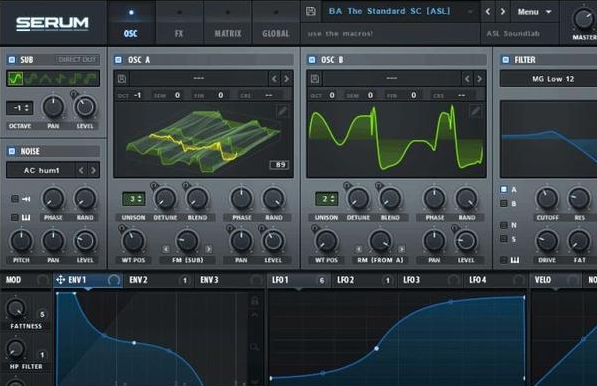
Task: Click ENV 1 drag-to-assign crosshair icon
Action: pos(61,280)
